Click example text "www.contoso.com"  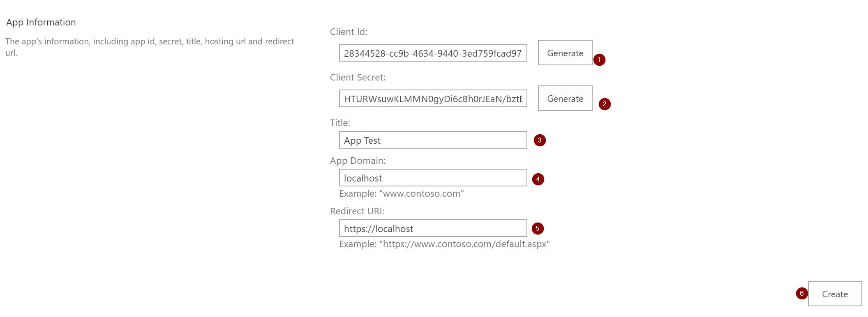[402, 193]
